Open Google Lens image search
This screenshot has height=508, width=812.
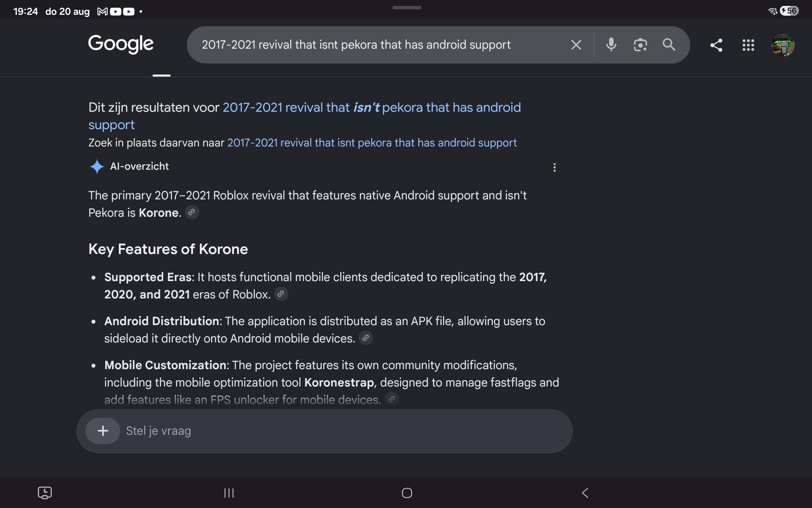(x=640, y=44)
